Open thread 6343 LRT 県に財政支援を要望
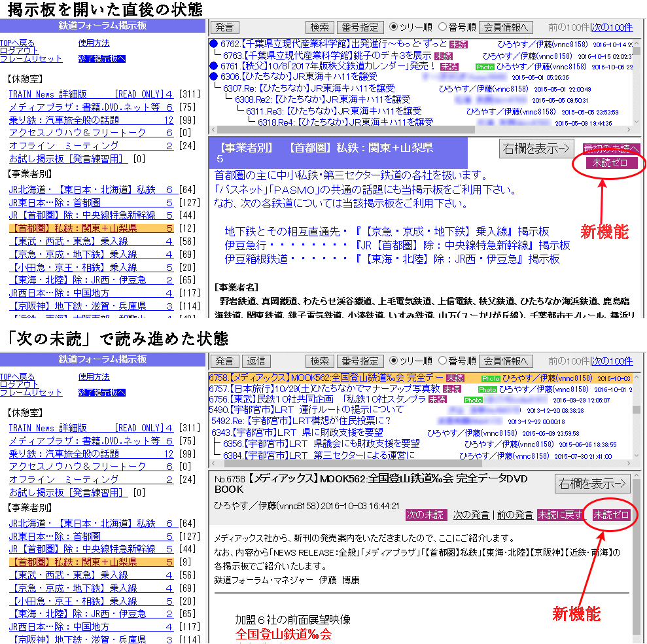Image resolution: width=647 pixels, height=644 pixels. [x=297, y=432]
